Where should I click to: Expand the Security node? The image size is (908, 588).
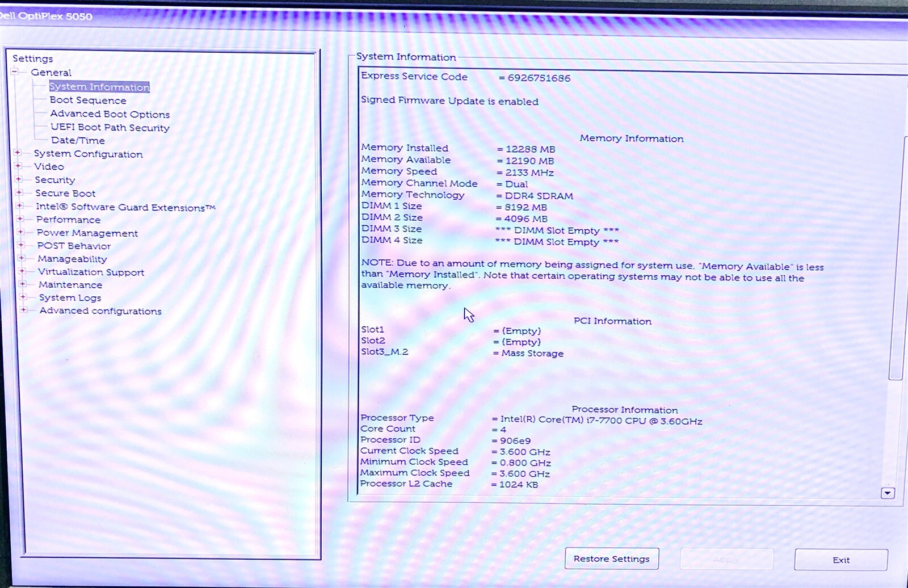click(19, 179)
